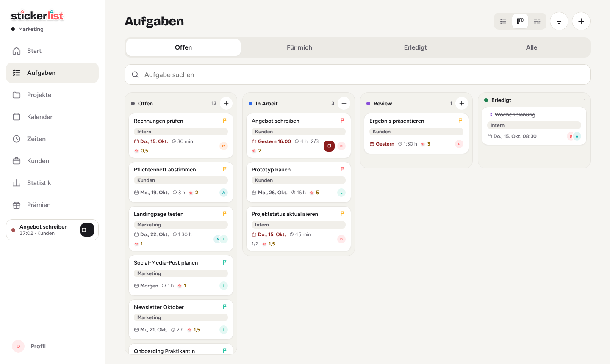
Task: Click the flag on Projektstatus aktualisieren
Action: click(342, 214)
